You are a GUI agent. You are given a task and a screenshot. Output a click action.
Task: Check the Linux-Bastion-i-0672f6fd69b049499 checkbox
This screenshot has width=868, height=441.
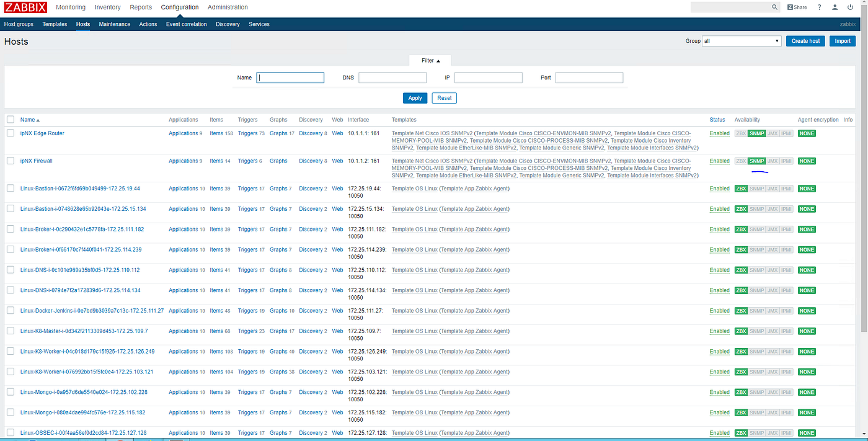(x=10, y=188)
